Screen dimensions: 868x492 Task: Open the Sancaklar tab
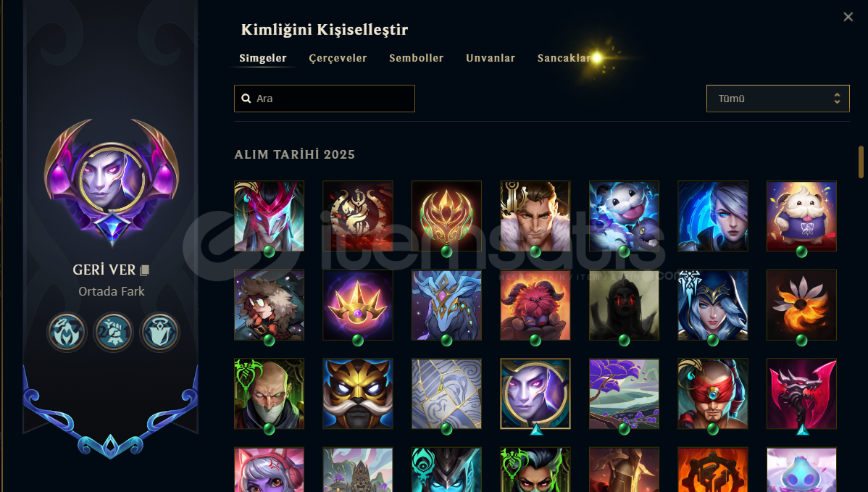pyautogui.click(x=564, y=58)
